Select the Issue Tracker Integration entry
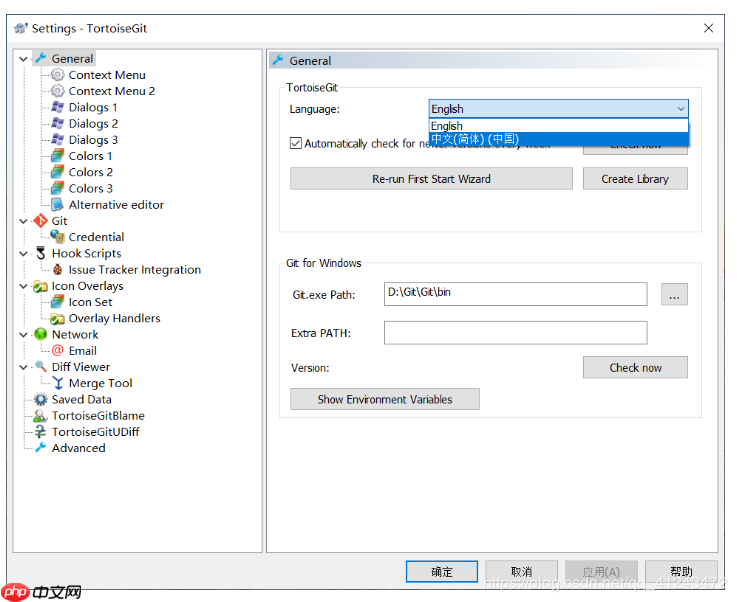The width and height of the screenshot is (737, 602). click(134, 269)
